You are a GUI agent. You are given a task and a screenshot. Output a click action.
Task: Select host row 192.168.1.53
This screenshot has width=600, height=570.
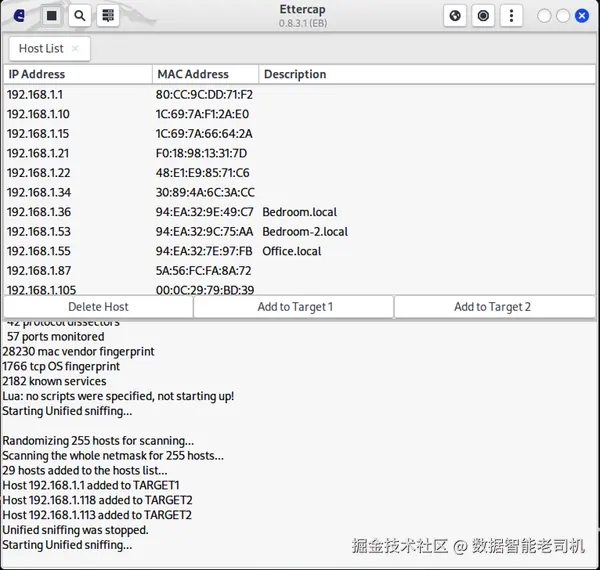tap(300, 231)
